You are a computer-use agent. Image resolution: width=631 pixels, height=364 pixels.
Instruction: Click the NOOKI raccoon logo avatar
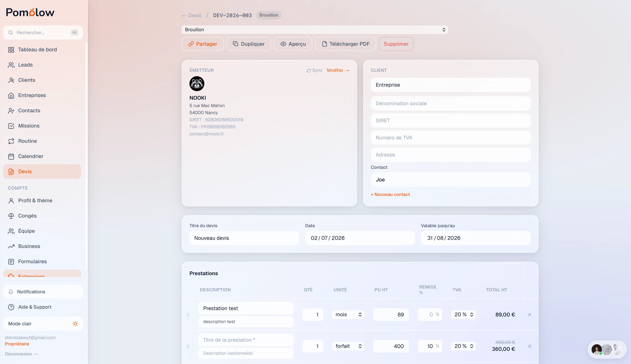(x=197, y=83)
